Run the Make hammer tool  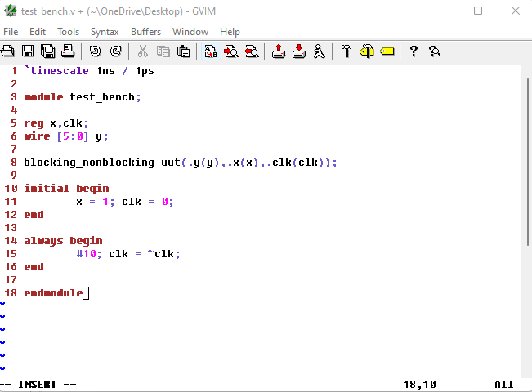[x=346, y=51]
